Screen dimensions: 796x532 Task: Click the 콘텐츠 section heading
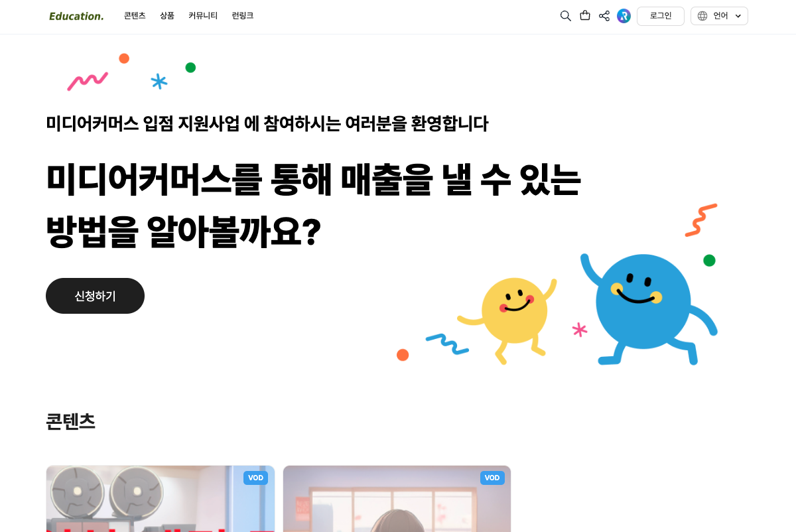[x=70, y=421]
